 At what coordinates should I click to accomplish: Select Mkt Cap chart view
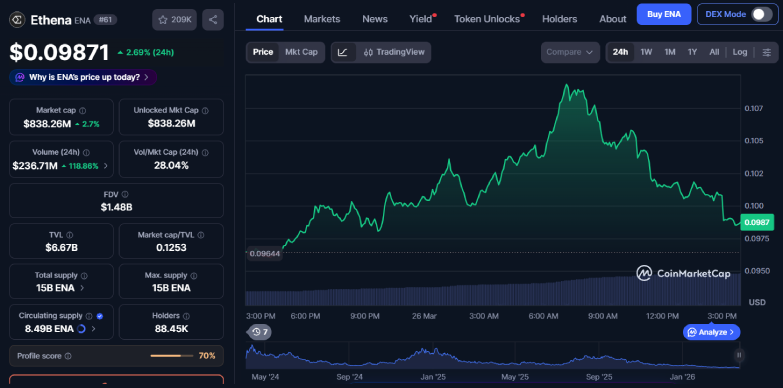(x=301, y=52)
